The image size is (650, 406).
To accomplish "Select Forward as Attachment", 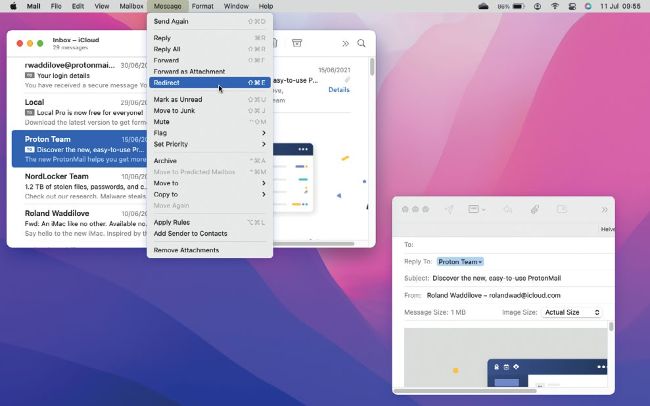I will coord(210,71).
